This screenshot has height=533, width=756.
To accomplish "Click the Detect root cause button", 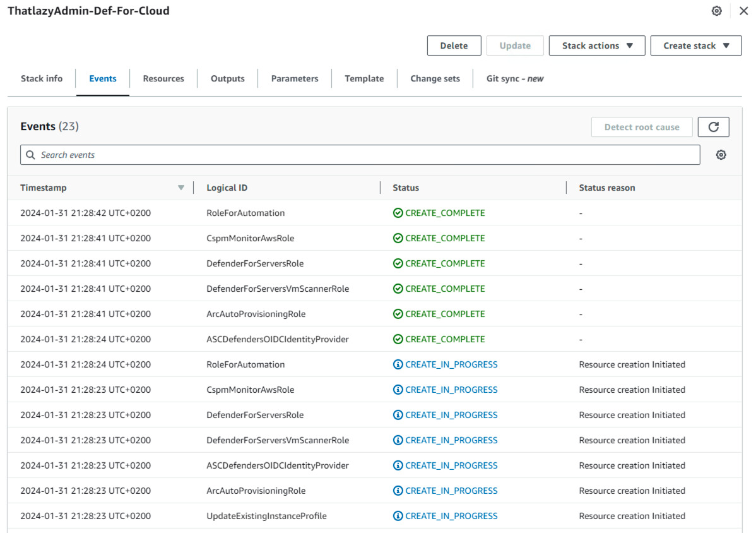I will pos(641,127).
